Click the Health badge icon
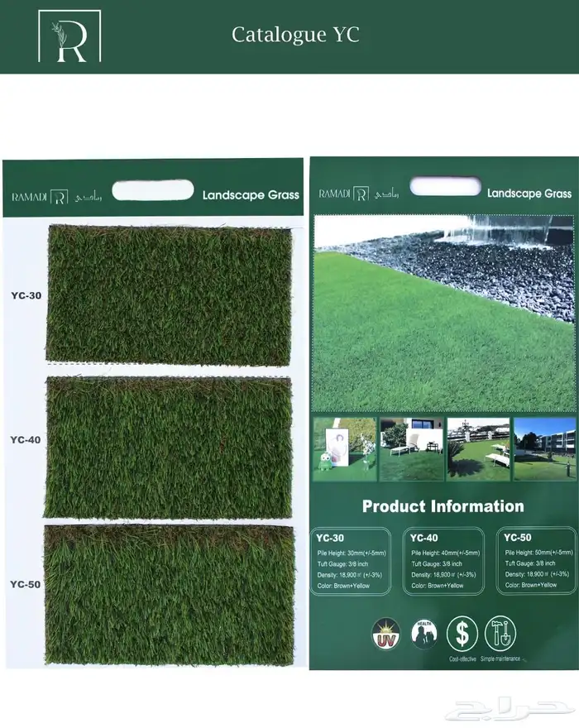The image size is (579, 728). (x=424, y=633)
